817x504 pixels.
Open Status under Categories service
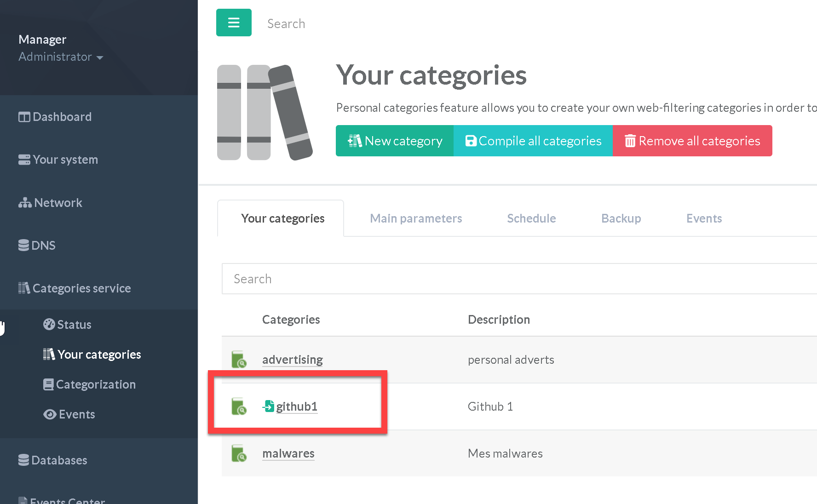pyautogui.click(x=68, y=325)
